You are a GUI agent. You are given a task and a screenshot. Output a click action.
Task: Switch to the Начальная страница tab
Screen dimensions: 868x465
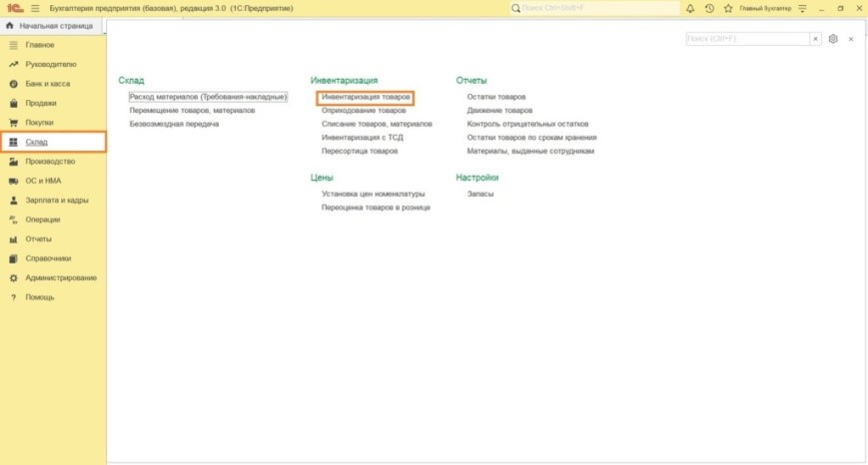[x=54, y=26]
